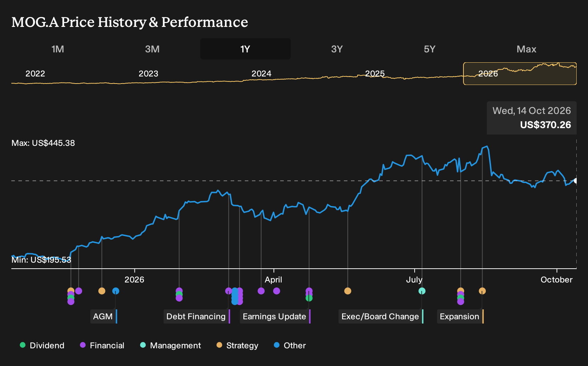The height and width of the screenshot is (366, 588).
Task: Open the Exec/Board Change event label
Action: [x=381, y=316]
